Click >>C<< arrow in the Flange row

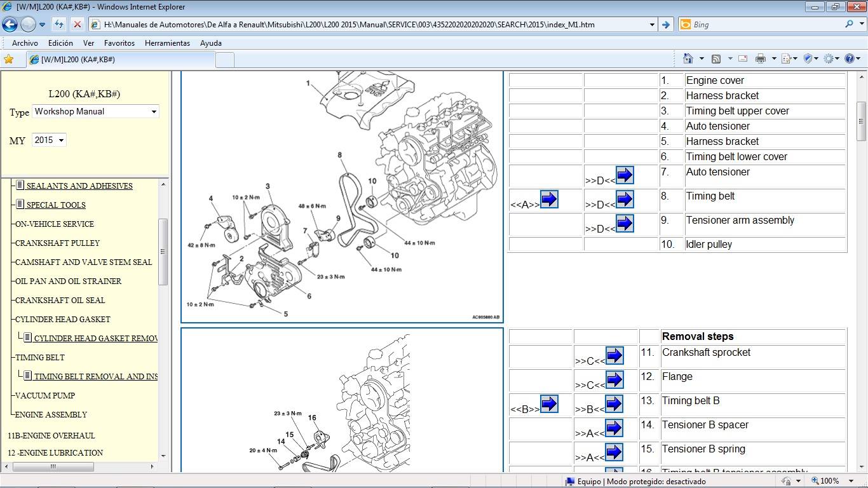tap(614, 379)
